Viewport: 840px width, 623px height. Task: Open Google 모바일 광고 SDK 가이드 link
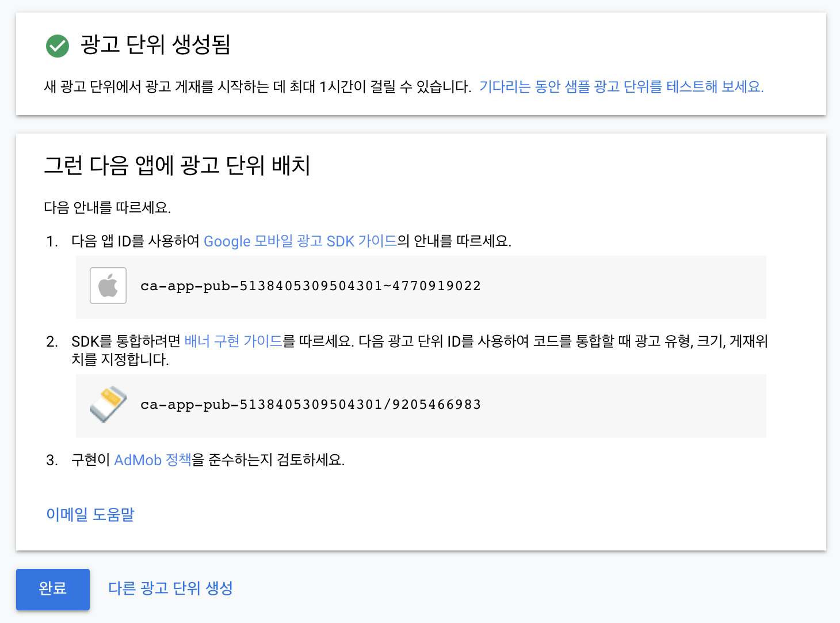pyautogui.click(x=300, y=241)
